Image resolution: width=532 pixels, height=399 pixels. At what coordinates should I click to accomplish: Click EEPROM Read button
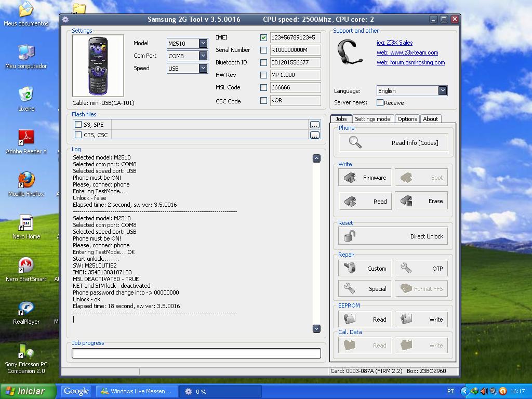click(365, 320)
